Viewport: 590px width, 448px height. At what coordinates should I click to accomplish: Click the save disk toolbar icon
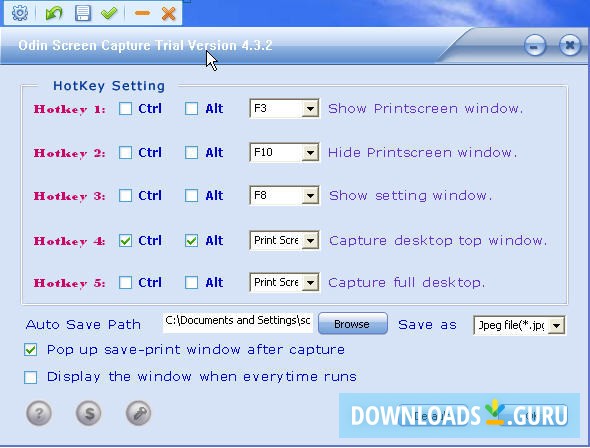point(82,13)
